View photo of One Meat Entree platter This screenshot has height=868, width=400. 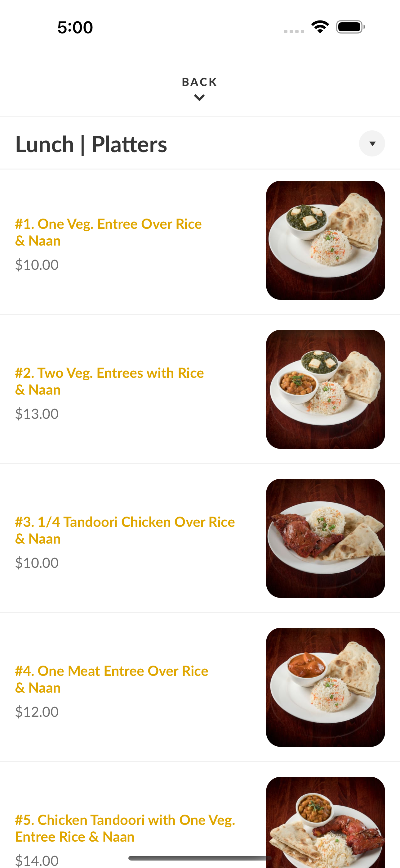tap(325, 687)
